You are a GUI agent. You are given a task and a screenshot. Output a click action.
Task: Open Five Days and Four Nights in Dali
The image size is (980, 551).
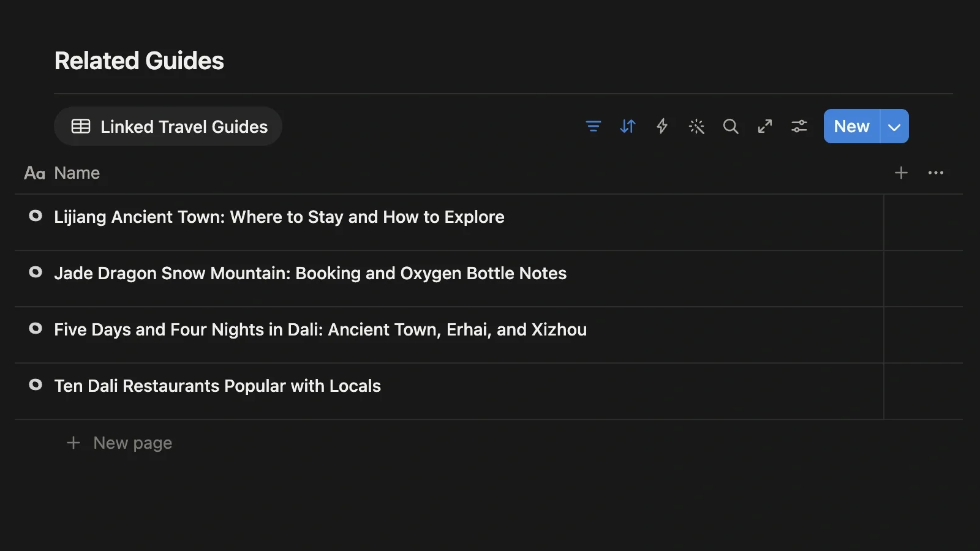[320, 329]
